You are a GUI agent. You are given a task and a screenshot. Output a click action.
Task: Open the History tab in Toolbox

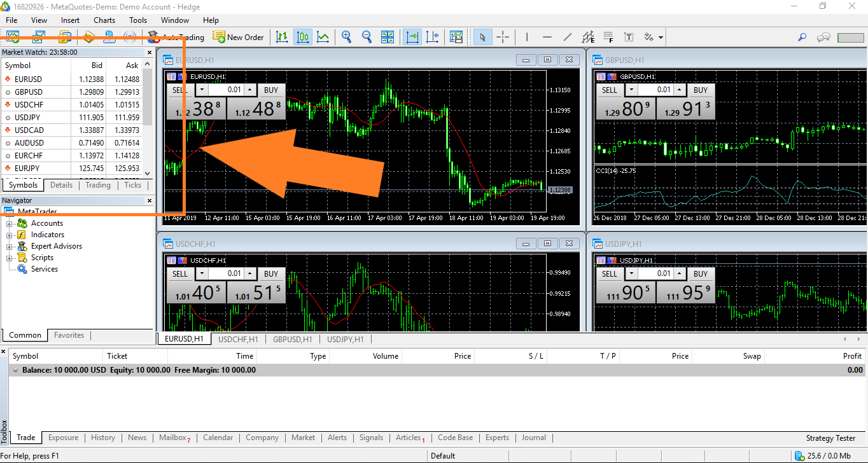coord(103,438)
